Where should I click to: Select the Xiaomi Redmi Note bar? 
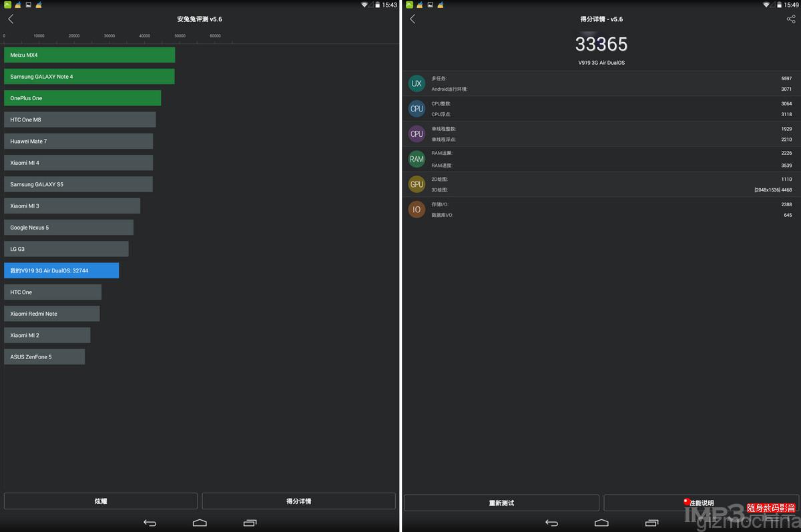point(52,314)
